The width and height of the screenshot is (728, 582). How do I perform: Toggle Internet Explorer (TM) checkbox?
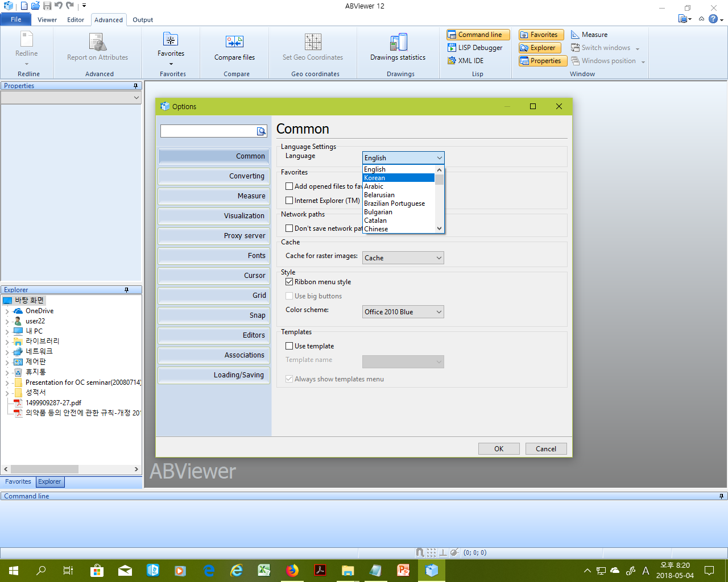click(x=289, y=201)
